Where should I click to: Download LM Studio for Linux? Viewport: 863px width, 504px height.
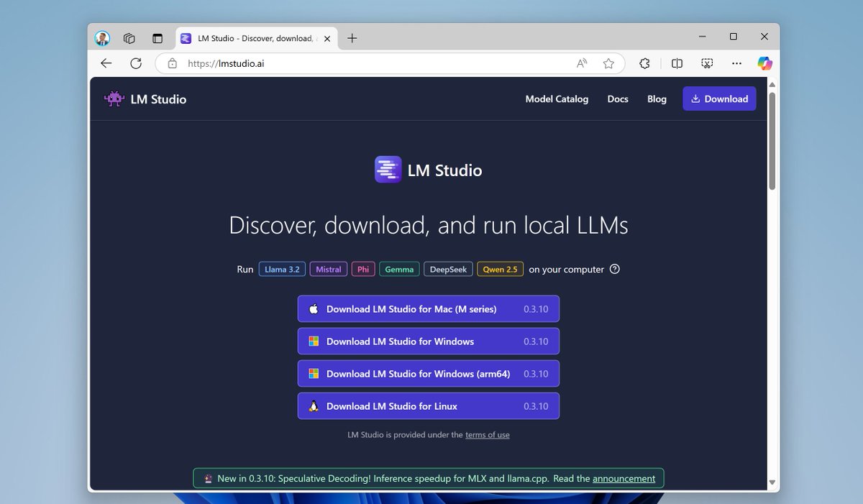pyautogui.click(x=429, y=406)
